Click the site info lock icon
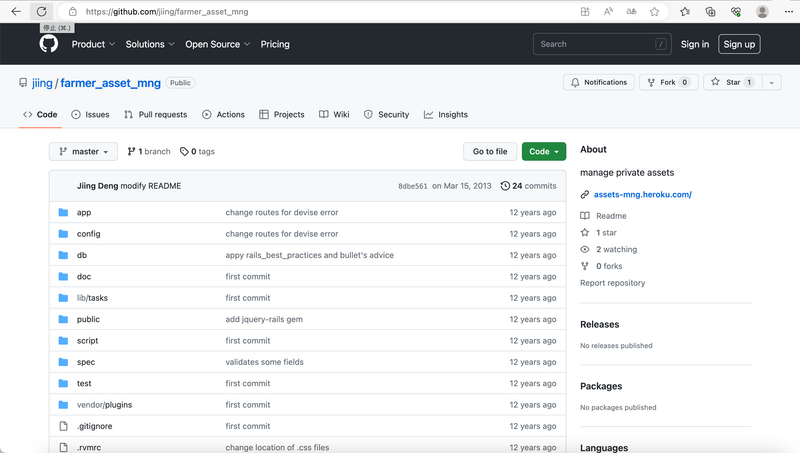 pos(72,11)
